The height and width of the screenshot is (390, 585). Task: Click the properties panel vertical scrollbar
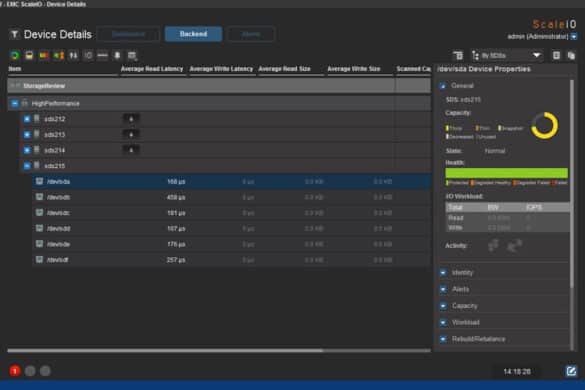(x=572, y=184)
